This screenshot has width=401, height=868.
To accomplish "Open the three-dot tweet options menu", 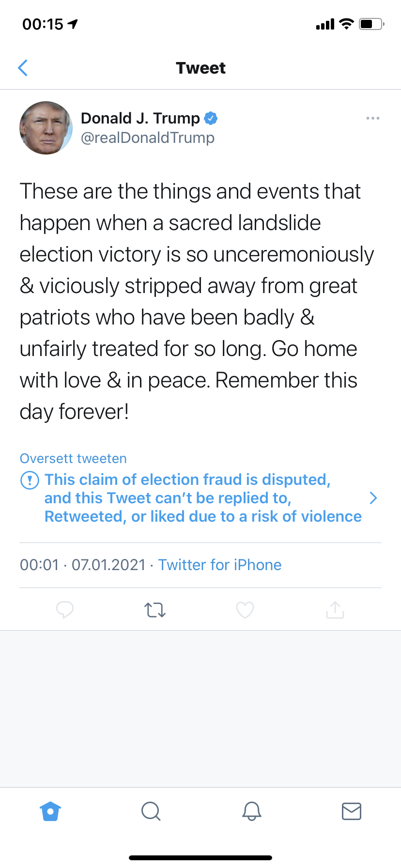I will 372,118.
